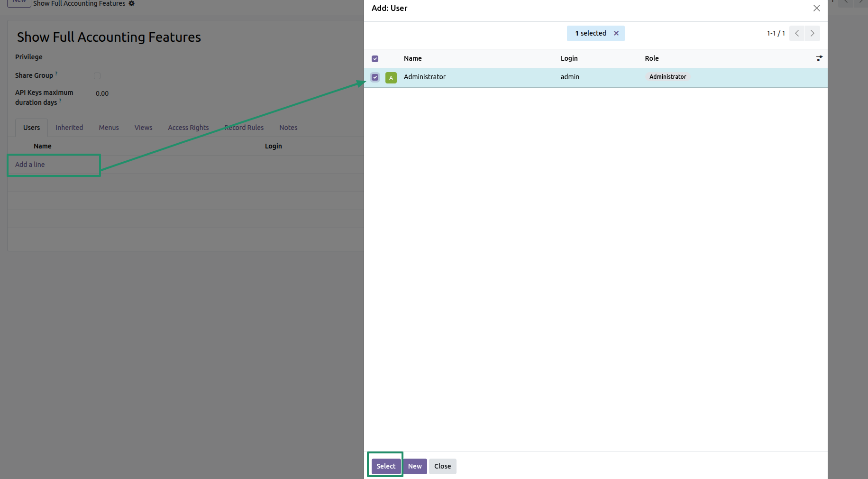Click the Administrator name cell
Viewport: 868px width, 479px height.
click(425, 77)
